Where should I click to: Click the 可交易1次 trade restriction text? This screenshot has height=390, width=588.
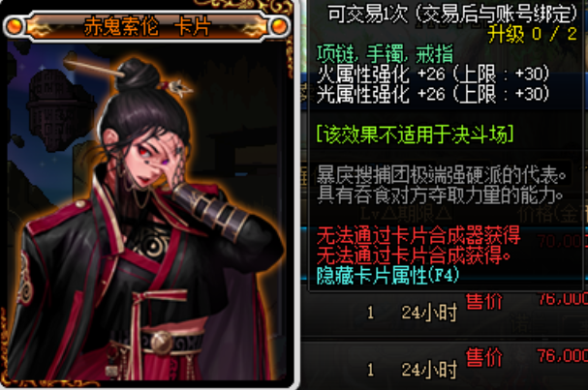click(x=367, y=15)
